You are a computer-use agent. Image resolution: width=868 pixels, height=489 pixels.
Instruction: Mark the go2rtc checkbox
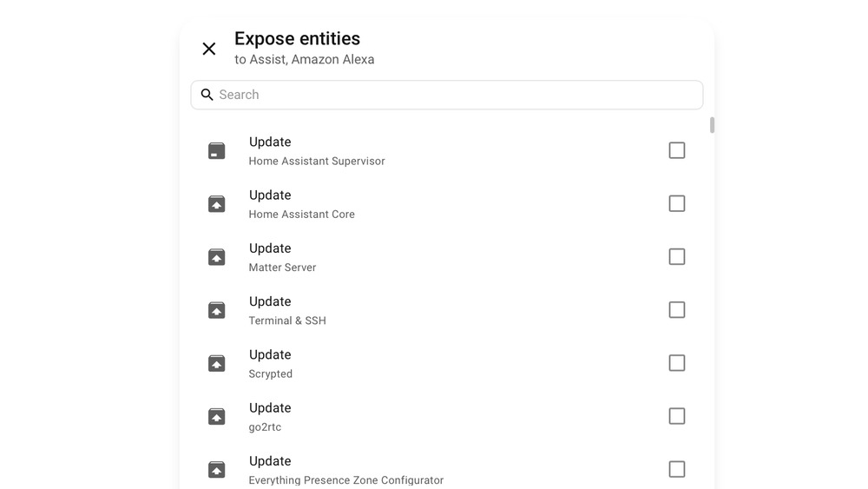pyautogui.click(x=676, y=416)
